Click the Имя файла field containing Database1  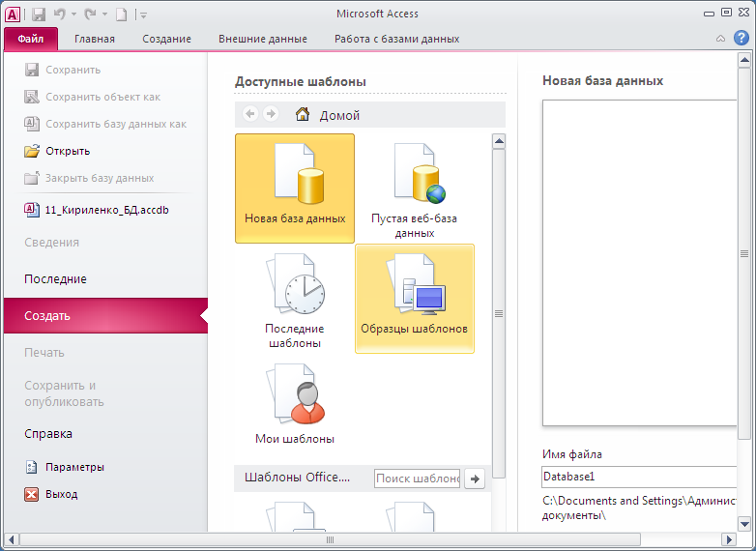coord(639,477)
